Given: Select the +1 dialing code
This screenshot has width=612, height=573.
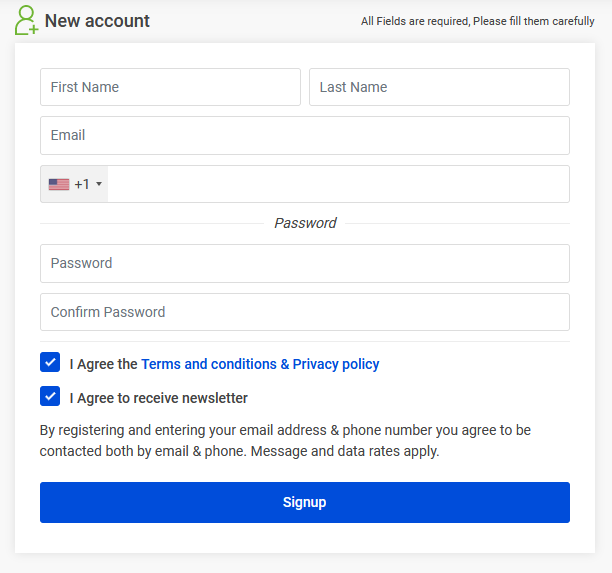Looking at the screenshot, I should click(82, 184).
